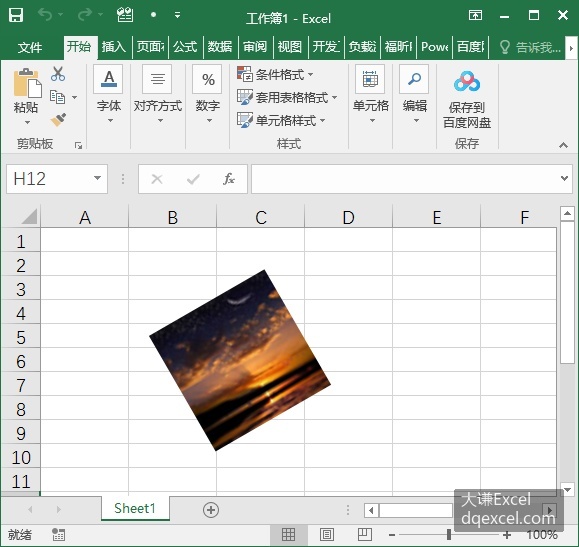Click vertical scrollbar up arrow
Viewport: 579px width, 547px height.
567,213
